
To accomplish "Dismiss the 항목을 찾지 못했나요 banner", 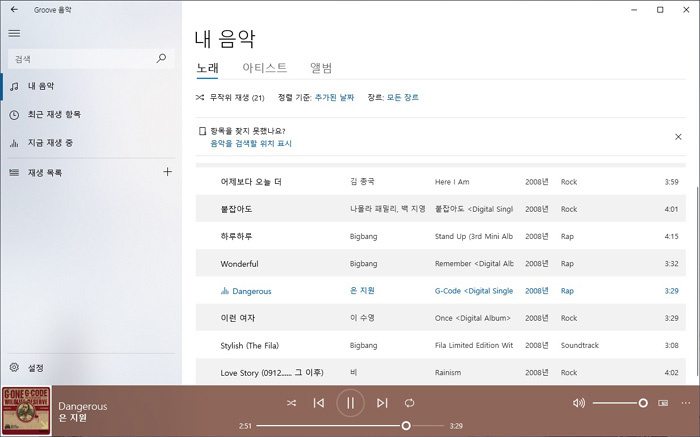I will 678,137.
